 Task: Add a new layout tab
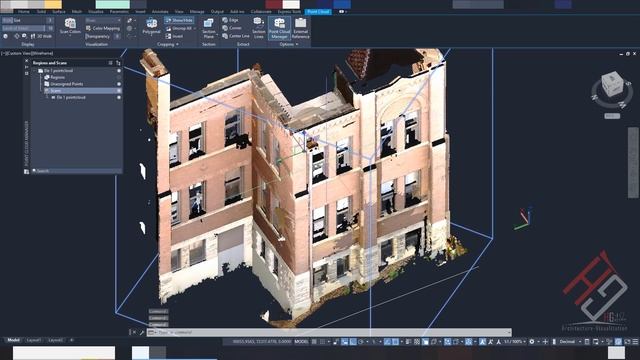[71, 340]
